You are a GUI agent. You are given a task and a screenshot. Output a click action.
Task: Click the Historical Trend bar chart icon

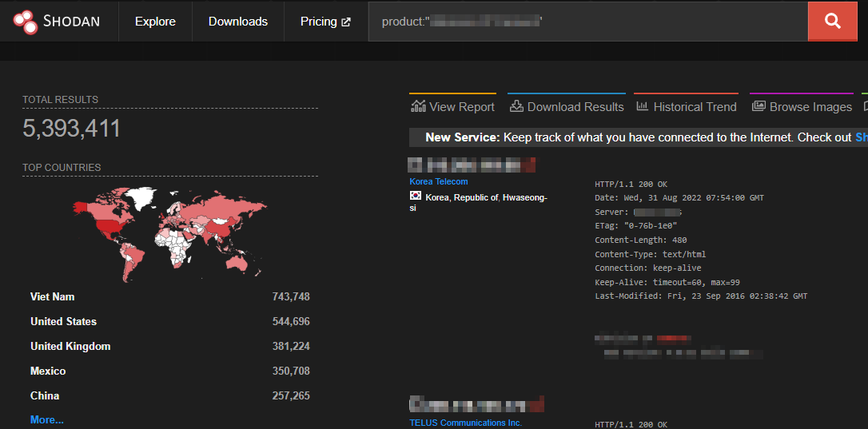pyautogui.click(x=642, y=106)
